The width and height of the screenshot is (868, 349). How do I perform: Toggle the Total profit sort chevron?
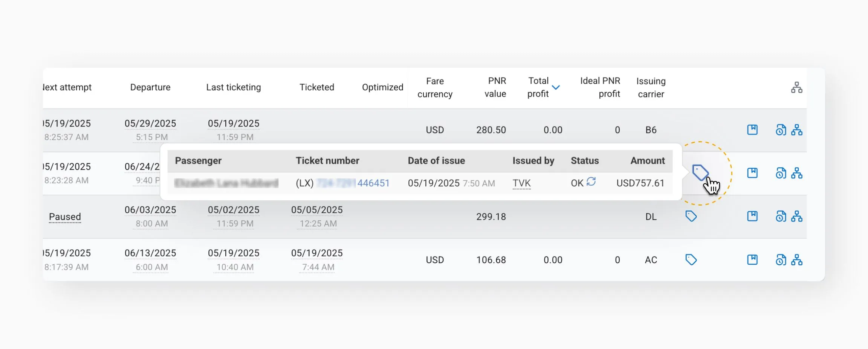tap(556, 87)
